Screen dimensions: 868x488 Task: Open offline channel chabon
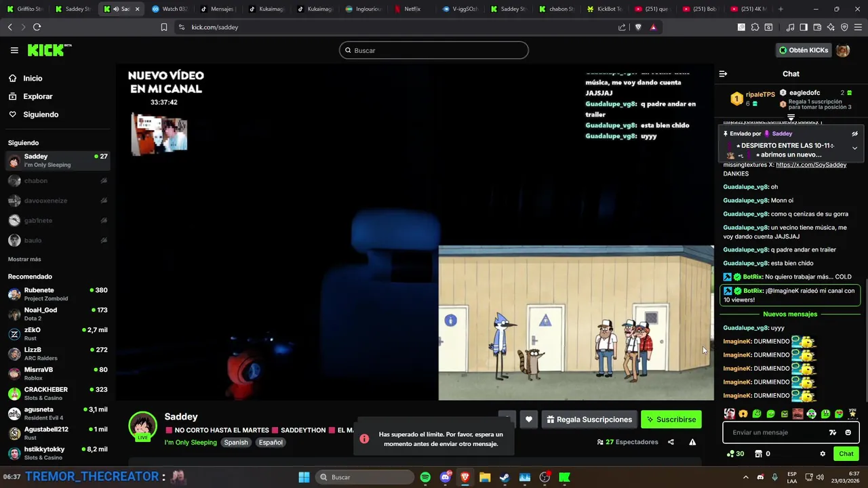point(58,181)
